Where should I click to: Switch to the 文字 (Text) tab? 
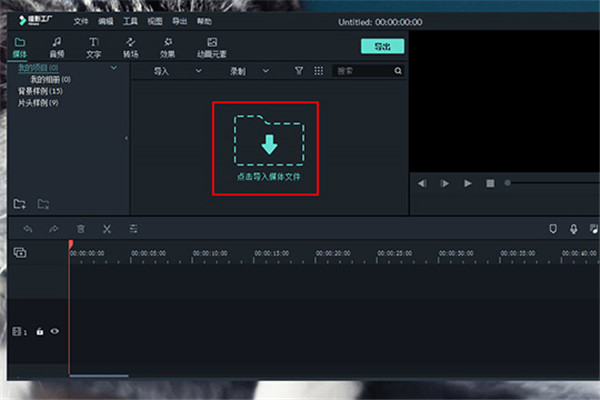[x=93, y=46]
